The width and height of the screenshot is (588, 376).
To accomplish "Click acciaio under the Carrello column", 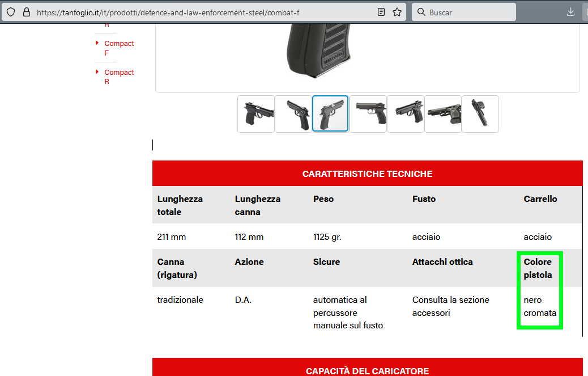I will coord(538,237).
